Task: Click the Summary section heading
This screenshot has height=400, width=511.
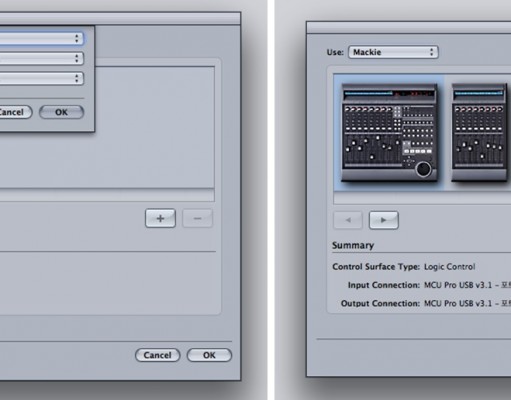Action: point(353,246)
